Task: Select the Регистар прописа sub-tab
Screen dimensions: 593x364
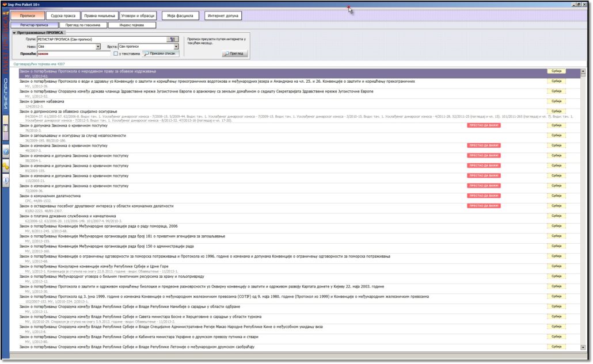Action: [x=35, y=25]
